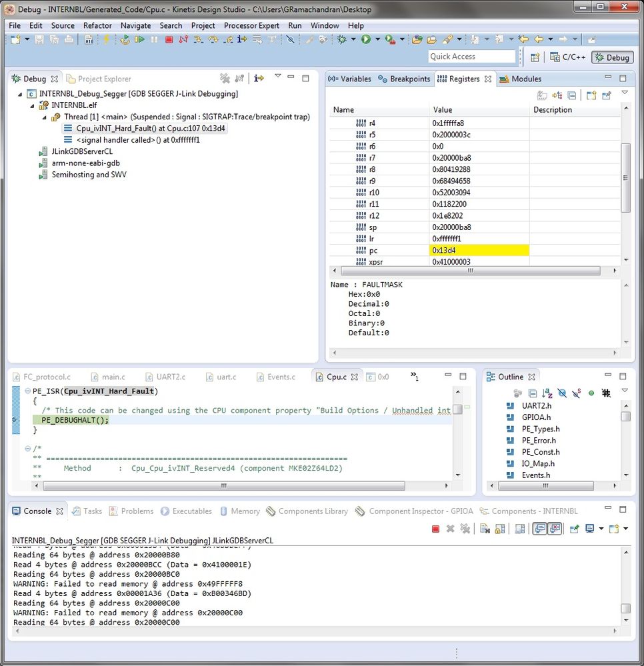This screenshot has height=666, width=644.
Task: Click in the Quick Access field
Action: [471, 57]
